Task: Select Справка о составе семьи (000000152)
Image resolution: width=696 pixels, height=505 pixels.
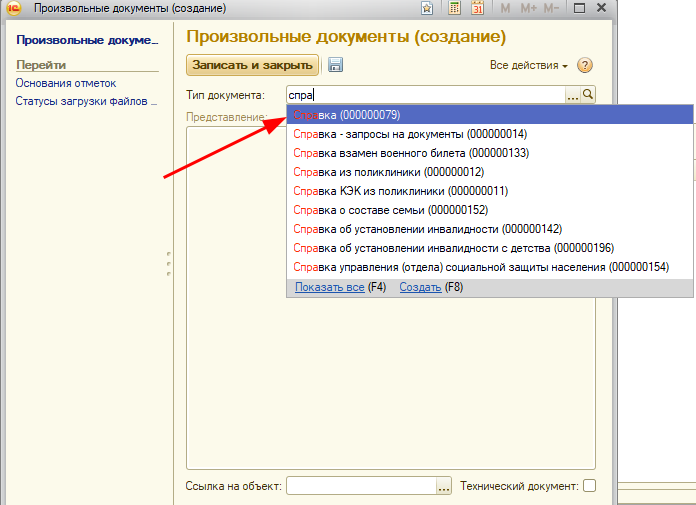Action: click(x=390, y=210)
